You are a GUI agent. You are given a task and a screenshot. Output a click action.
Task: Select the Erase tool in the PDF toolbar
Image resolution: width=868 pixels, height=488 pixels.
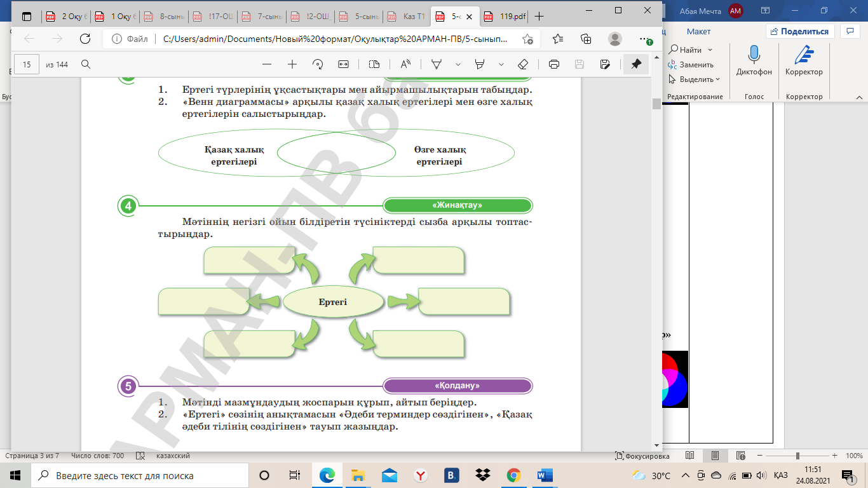[523, 64]
